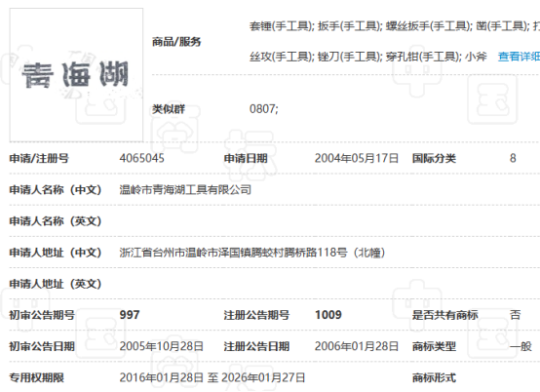Click the applicant name 温岭市青海湖工具有限公司
Viewport: 540px width, 392px height.
[x=185, y=190]
